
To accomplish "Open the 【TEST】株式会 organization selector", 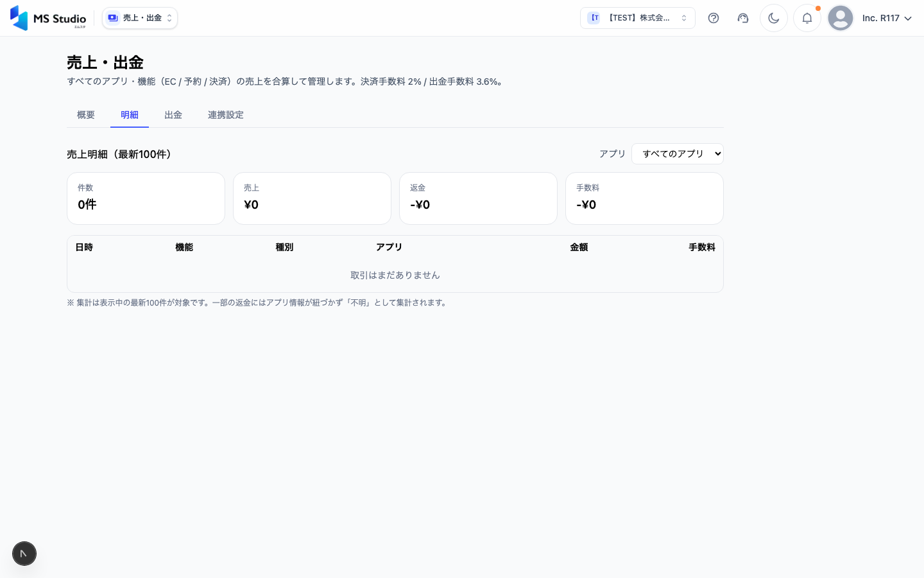I will (x=638, y=18).
